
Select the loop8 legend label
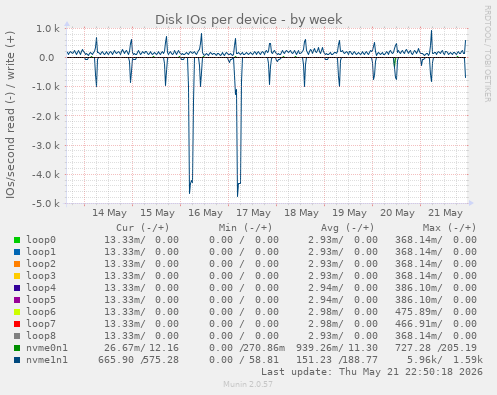(x=41, y=336)
